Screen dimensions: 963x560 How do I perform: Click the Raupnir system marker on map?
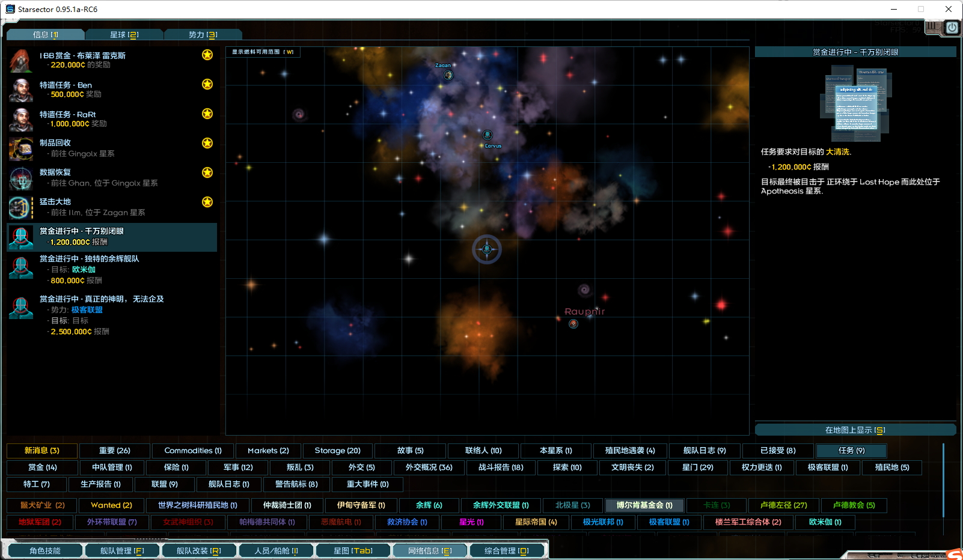point(573,324)
